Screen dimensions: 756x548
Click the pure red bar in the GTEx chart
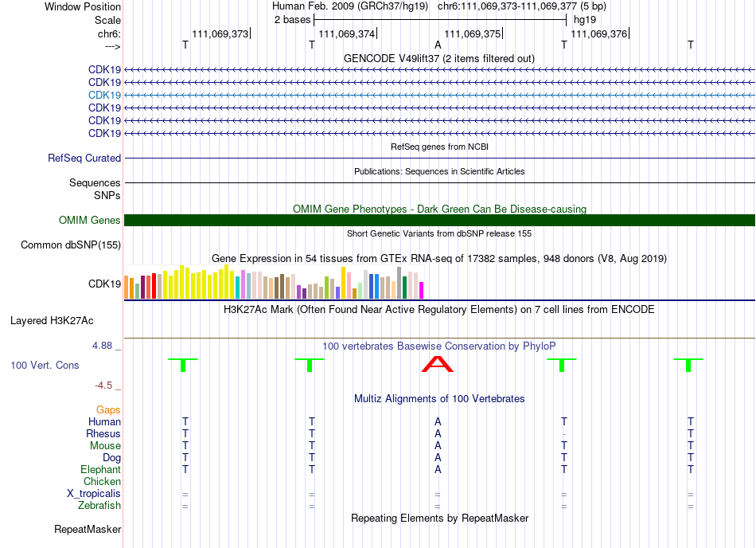[x=154, y=286]
